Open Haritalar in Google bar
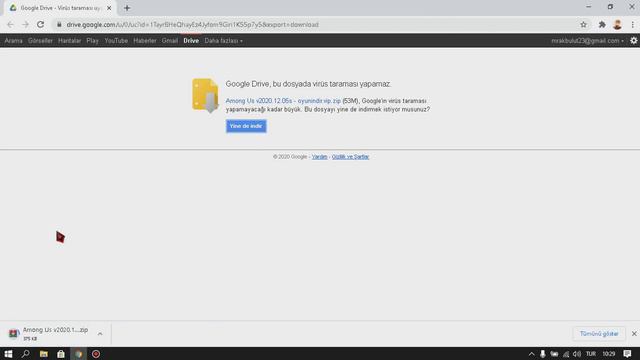 point(69,41)
